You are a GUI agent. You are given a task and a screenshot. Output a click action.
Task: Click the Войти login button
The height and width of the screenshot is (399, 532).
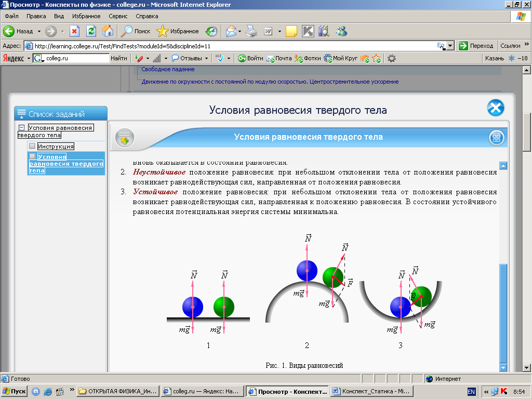250,58
